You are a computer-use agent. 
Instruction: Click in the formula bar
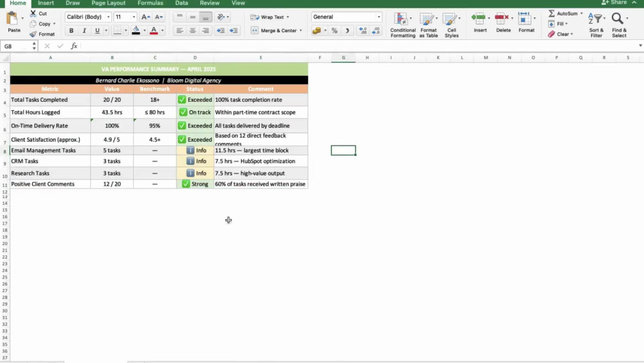click(x=357, y=46)
